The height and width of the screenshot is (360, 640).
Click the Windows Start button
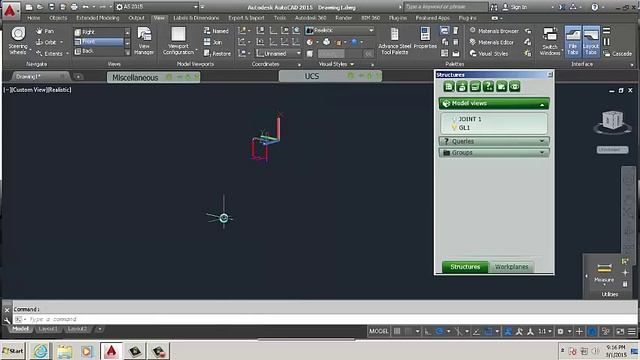13,351
